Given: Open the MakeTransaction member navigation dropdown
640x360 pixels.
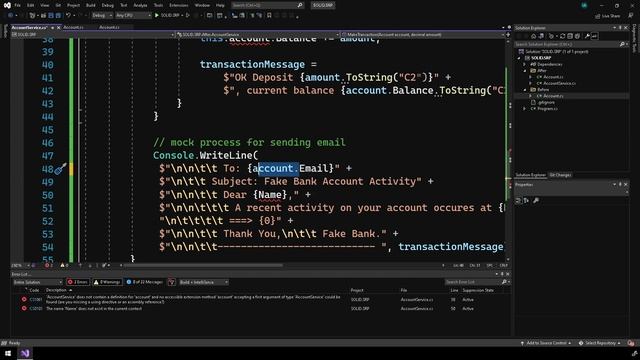Looking at the screenshot, I should pos(423,35).
